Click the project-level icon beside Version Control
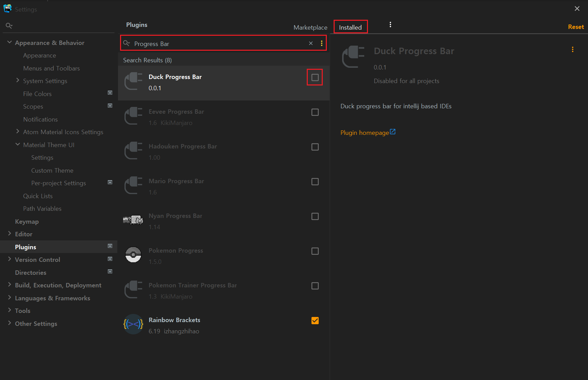 [x=110, y=259]
